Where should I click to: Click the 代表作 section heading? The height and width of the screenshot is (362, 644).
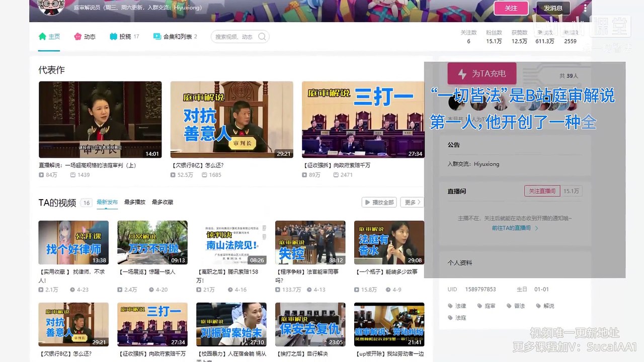coord(52,70)
